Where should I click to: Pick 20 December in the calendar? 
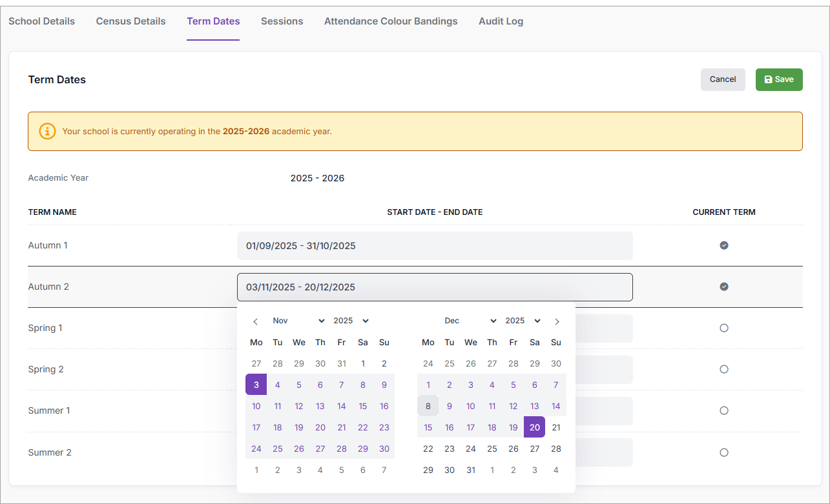coord(534,427)
